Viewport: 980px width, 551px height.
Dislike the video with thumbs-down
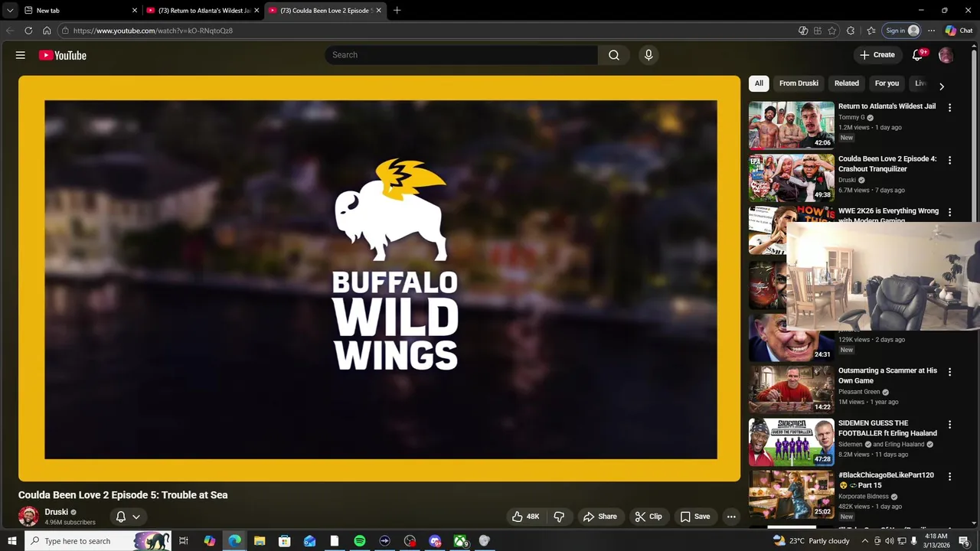(x=559, y=517)
